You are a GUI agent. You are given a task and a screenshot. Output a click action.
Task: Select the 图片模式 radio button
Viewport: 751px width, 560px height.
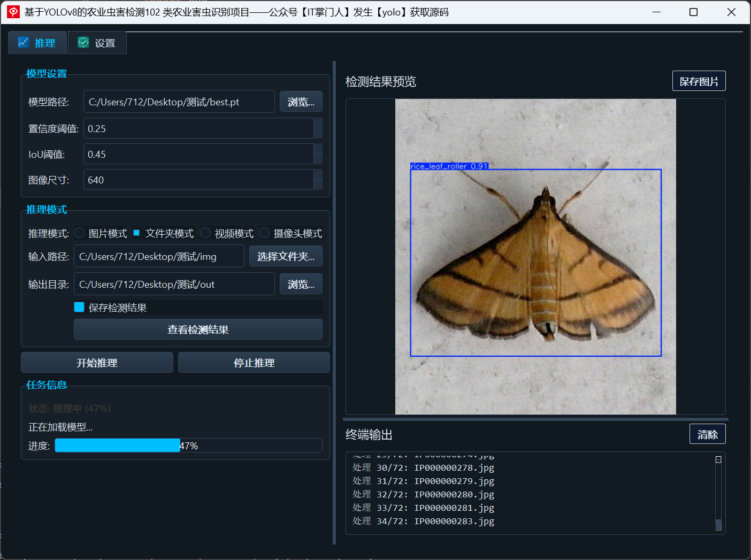[x=79, y=233]
